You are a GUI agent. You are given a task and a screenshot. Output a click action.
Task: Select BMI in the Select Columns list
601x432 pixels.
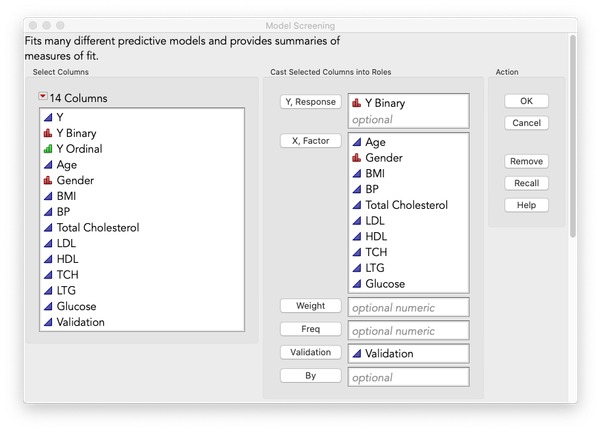(x=66, y=196)
